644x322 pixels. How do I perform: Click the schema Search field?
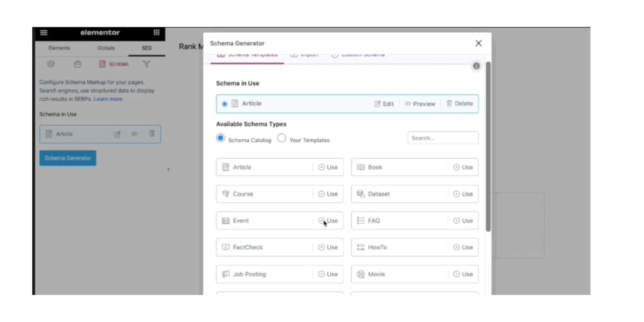[443, 138]
